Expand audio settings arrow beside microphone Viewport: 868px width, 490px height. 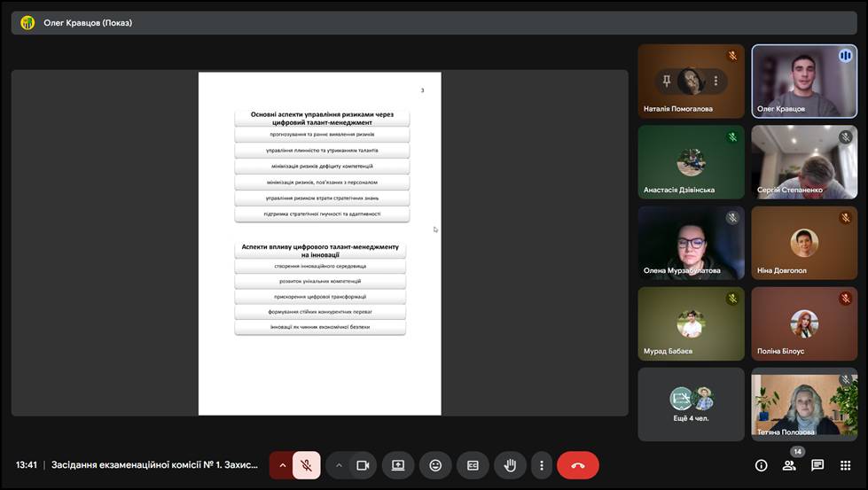(x=283, y=465)
